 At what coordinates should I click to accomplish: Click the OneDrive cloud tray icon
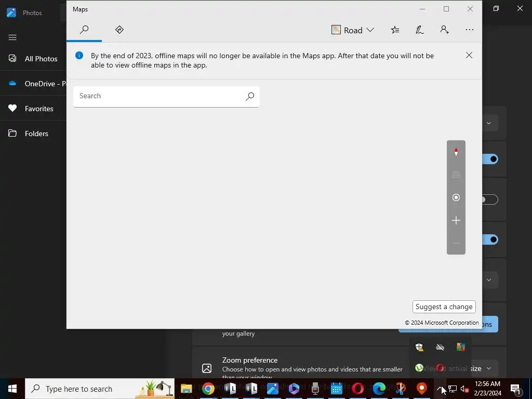tap(440, 347)
